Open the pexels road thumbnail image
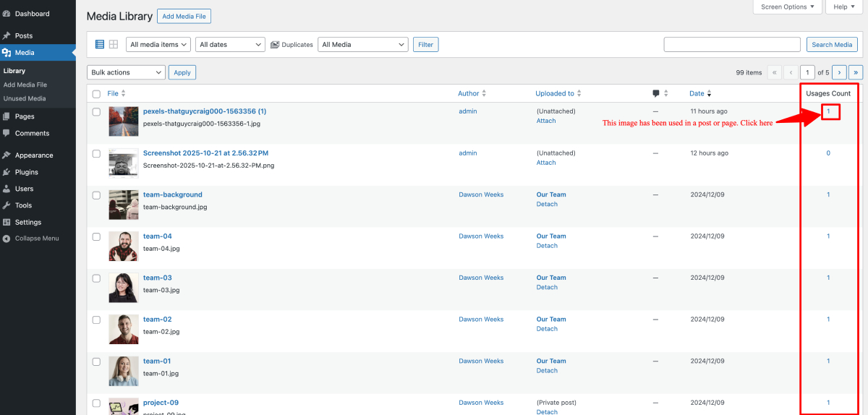 (124, 121)
